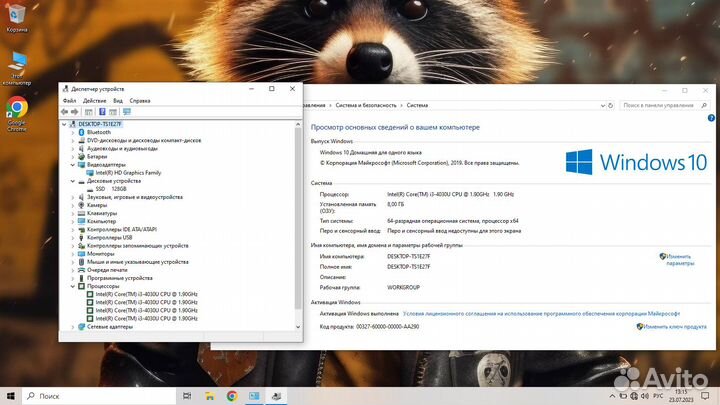Click Изменить ключ продукта link
This screenshot has height=405, width=720.
pyautogui.click(x=675, y=326)
